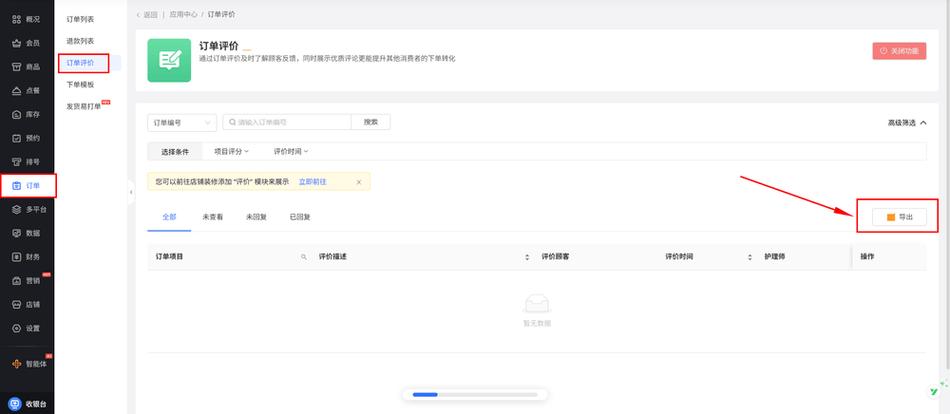Go to 会员 members section icon

17,43
